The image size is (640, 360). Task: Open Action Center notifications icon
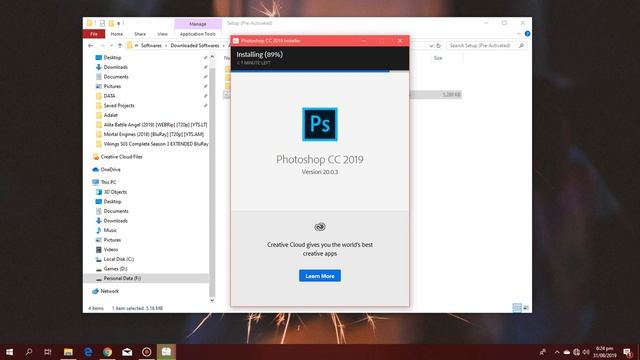(x=627, y=352)
